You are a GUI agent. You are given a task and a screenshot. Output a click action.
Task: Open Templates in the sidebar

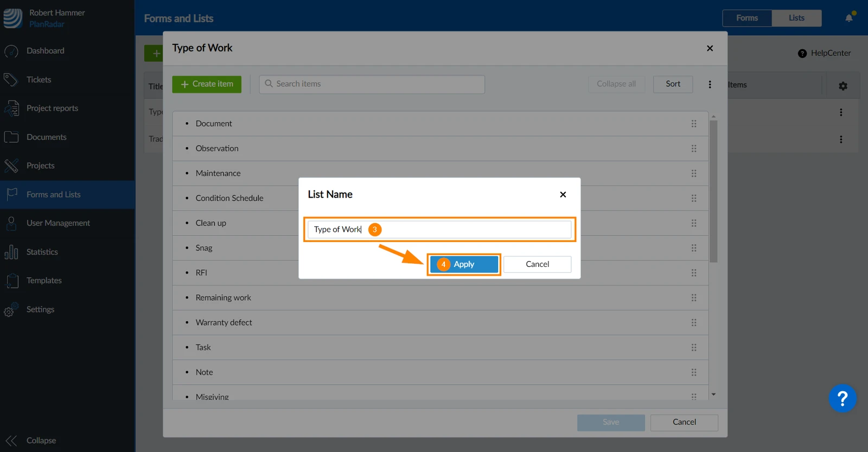pyautogui.click(x=44, y=281)
